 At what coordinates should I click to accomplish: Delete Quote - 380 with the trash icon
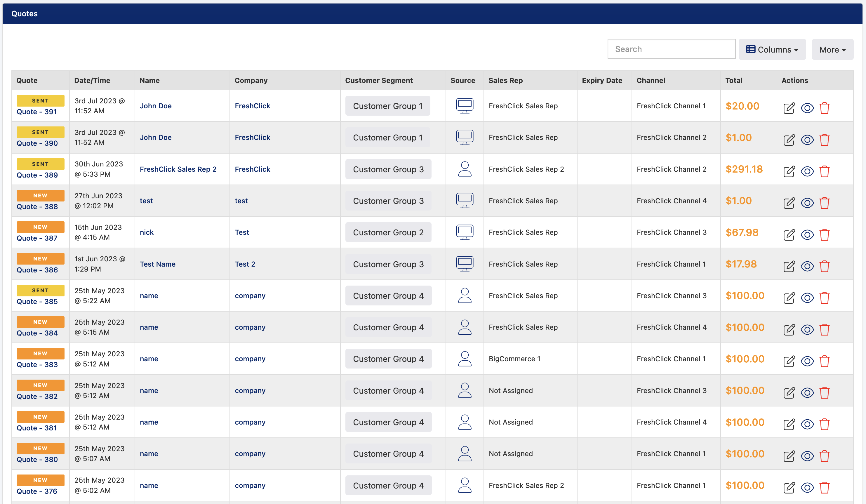pos(825,456)
